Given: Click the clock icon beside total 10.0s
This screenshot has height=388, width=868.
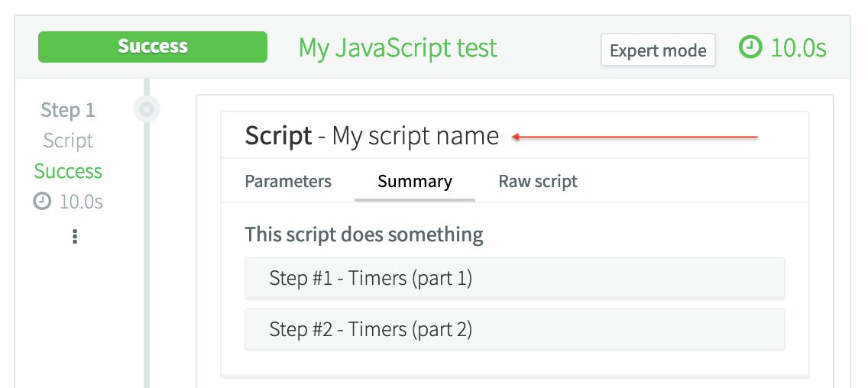Looking at the screenshot, I should click(750, 48).
